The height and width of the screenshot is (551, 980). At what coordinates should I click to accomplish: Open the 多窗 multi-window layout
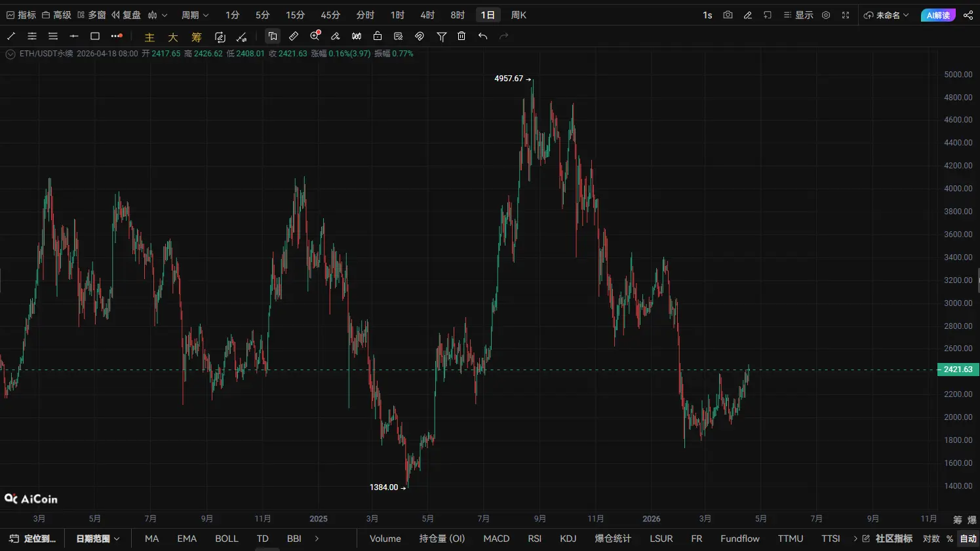91,15
